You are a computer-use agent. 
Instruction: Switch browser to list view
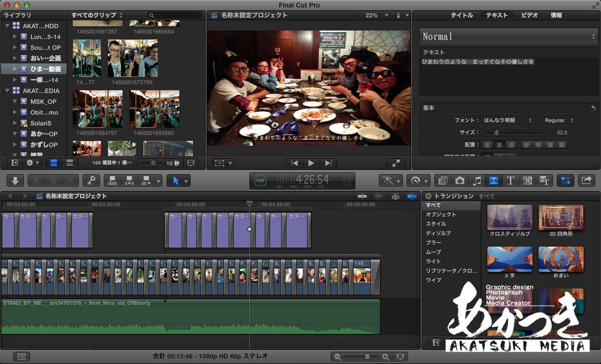tap(69, 163)
